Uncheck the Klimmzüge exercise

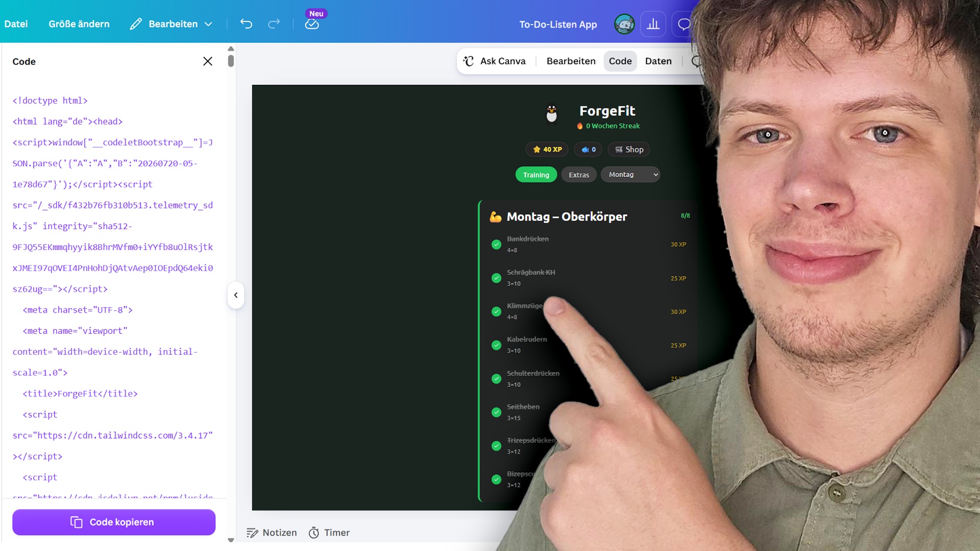(x=496, y=312)
